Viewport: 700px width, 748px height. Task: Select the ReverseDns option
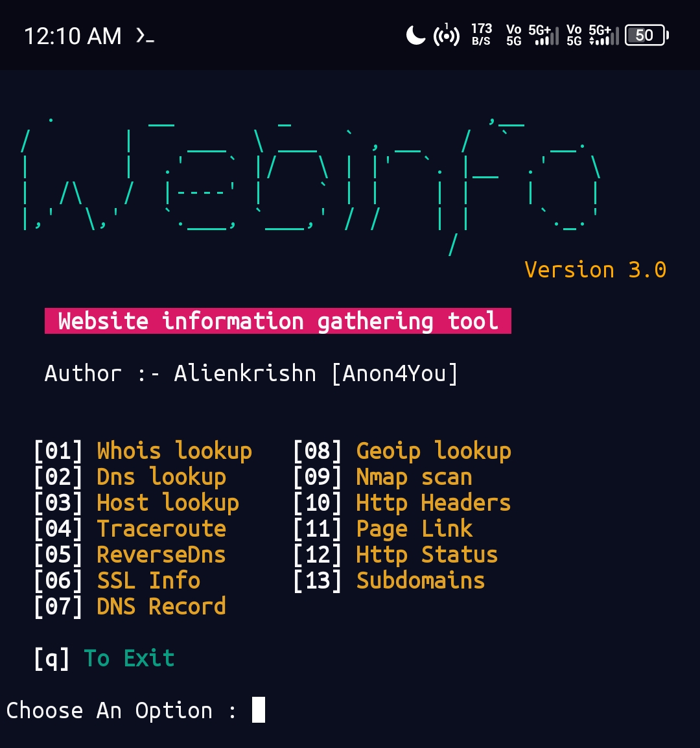point(161,554)
